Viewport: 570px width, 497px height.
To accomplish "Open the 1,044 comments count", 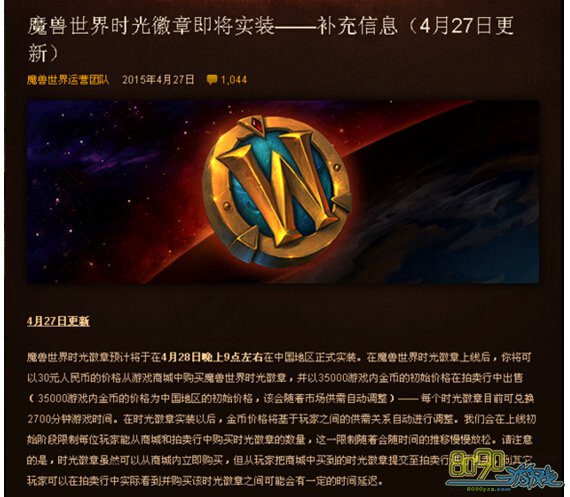I will point(234,80).
